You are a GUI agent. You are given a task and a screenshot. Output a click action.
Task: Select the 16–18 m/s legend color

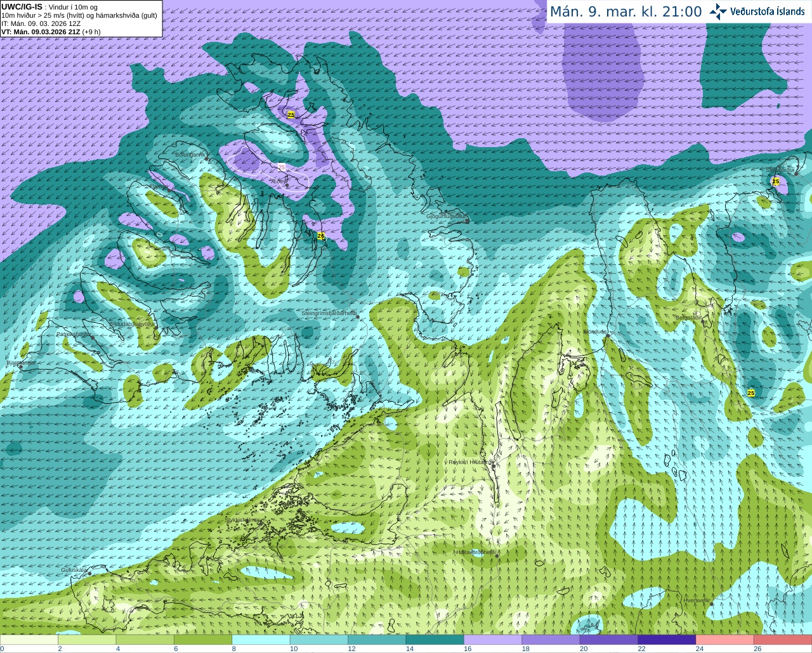click(493, 640)
